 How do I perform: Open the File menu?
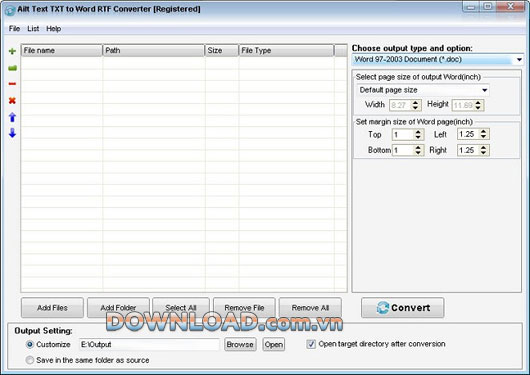(14, 29)
